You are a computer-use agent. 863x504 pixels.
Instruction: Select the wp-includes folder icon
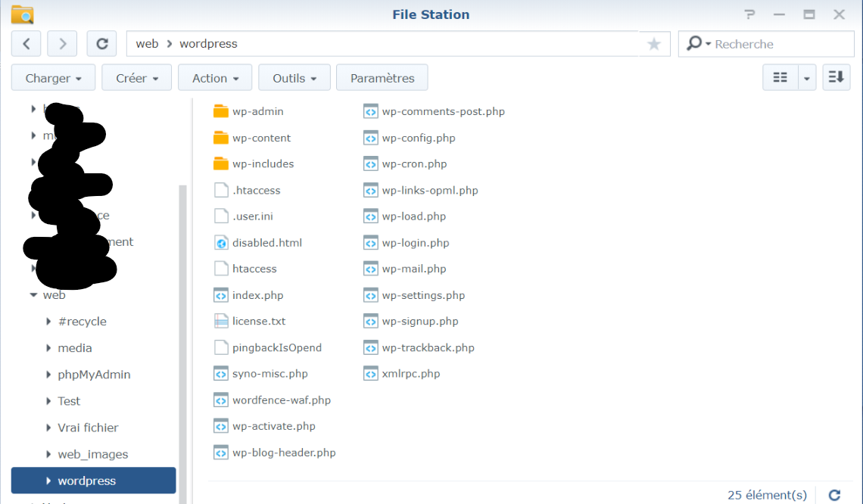(x=221, y=163)
